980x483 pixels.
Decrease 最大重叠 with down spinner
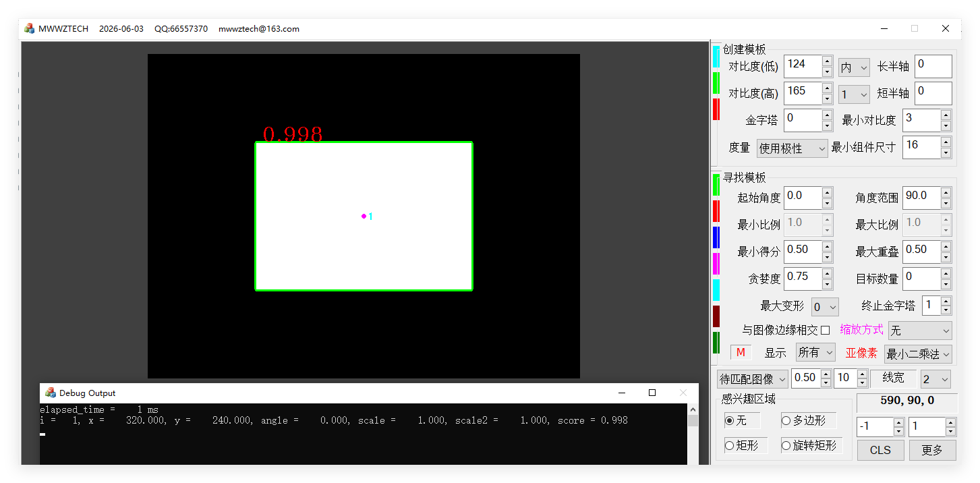(946, 257)
